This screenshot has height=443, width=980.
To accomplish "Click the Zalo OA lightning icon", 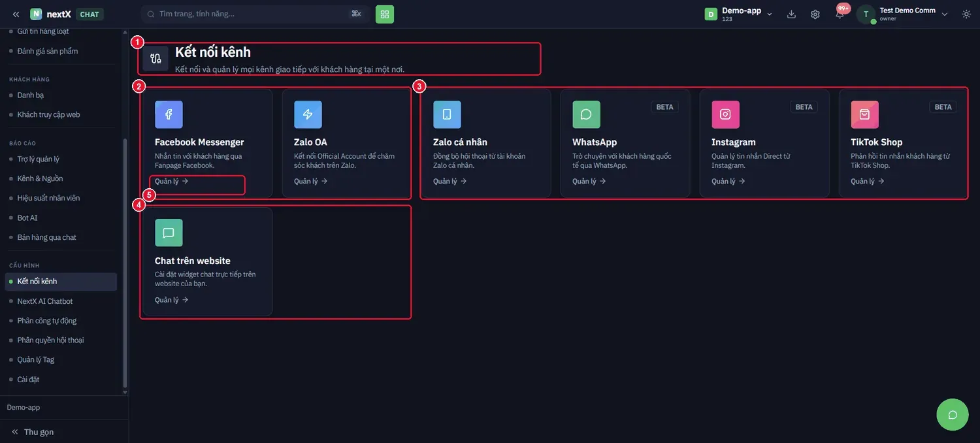I will [308, 114].
